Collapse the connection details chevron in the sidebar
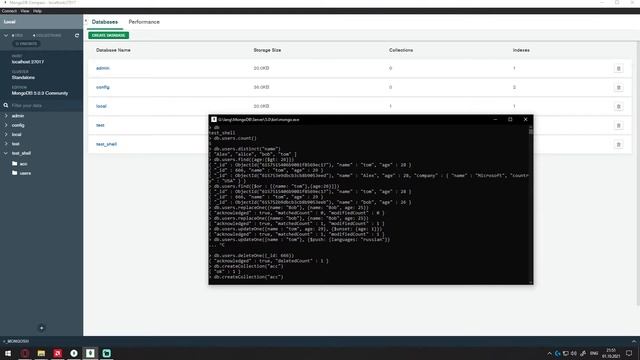640x360 pixels. pyautogui.click(x=6, y=36)
